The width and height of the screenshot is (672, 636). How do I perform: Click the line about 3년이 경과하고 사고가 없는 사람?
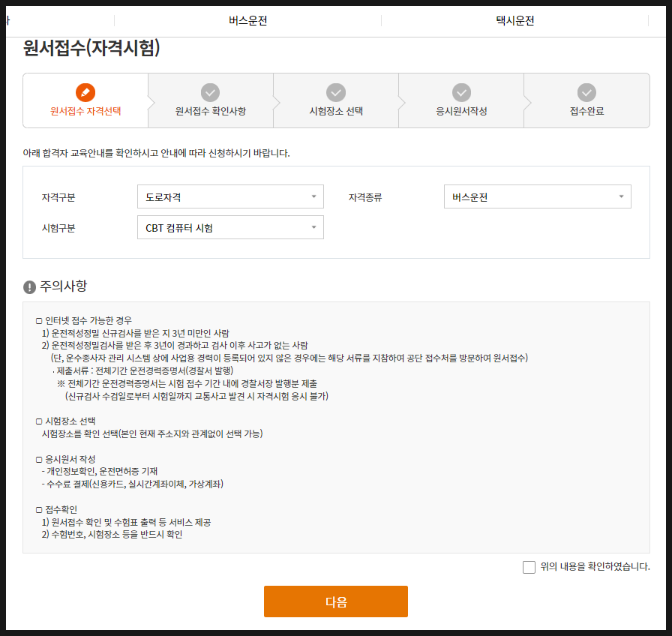point(175,346)
